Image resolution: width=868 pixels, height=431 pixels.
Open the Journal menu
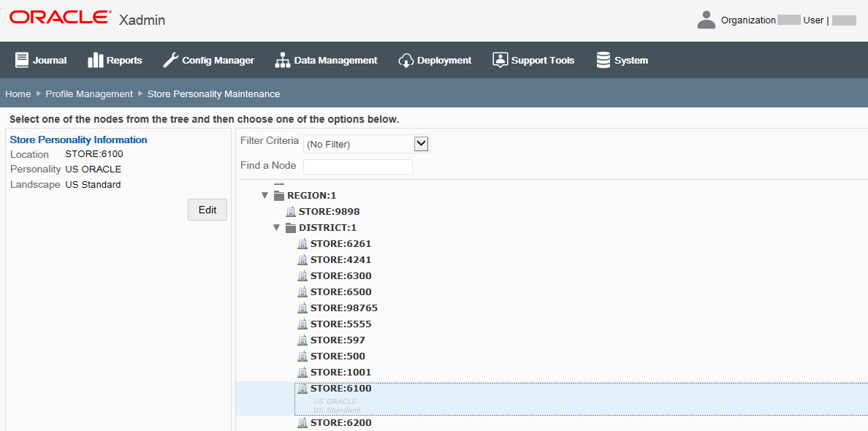41,61
